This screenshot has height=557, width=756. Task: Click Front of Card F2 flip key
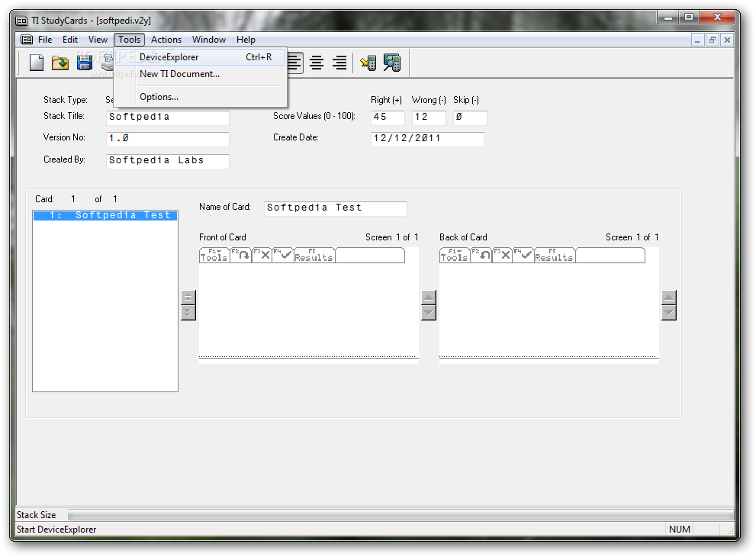240,255
